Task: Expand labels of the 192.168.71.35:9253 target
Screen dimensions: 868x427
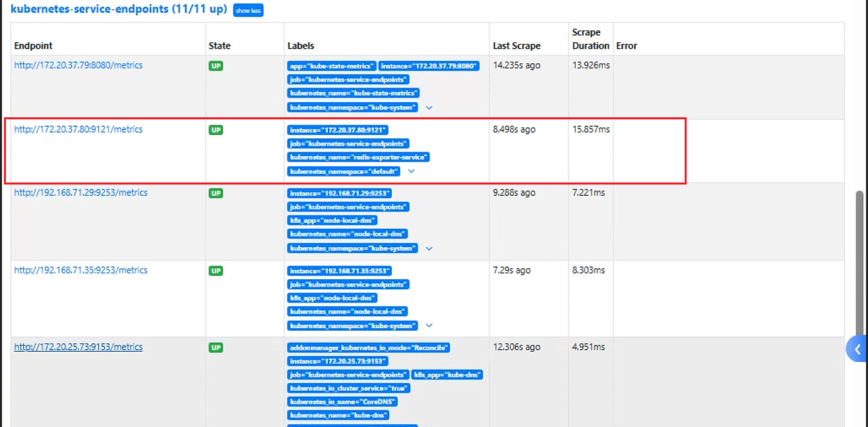Action: 429,326
